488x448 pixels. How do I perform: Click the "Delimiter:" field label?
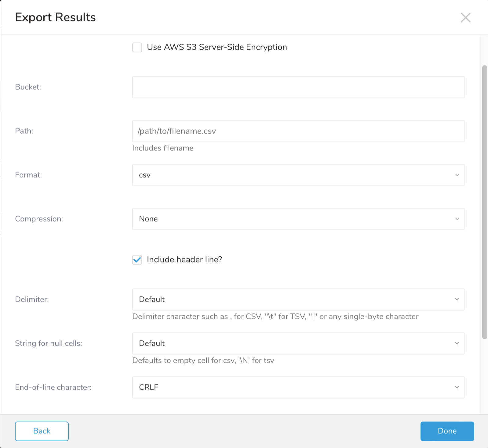(32, 300)
